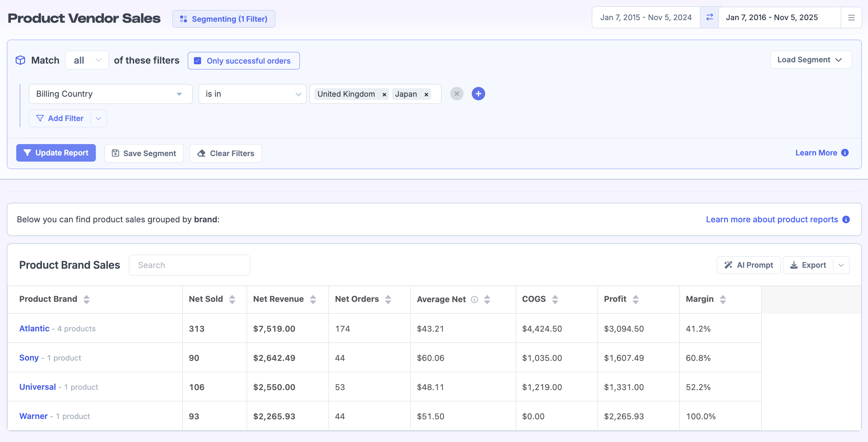
Task: Expand Export options chevron
Action: coord(841,265)
